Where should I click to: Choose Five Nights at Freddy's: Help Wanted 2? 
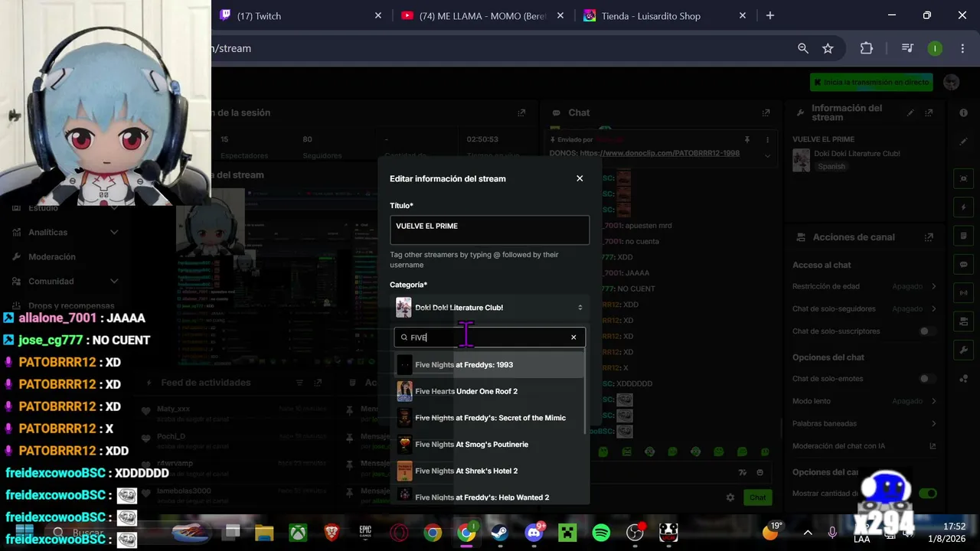(x=489, y=496)
